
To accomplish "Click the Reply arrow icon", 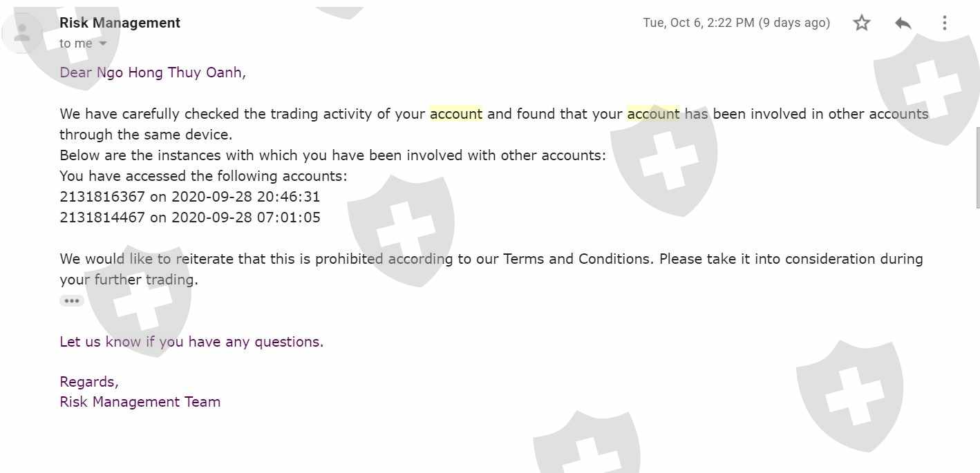I will pos(903,23).
